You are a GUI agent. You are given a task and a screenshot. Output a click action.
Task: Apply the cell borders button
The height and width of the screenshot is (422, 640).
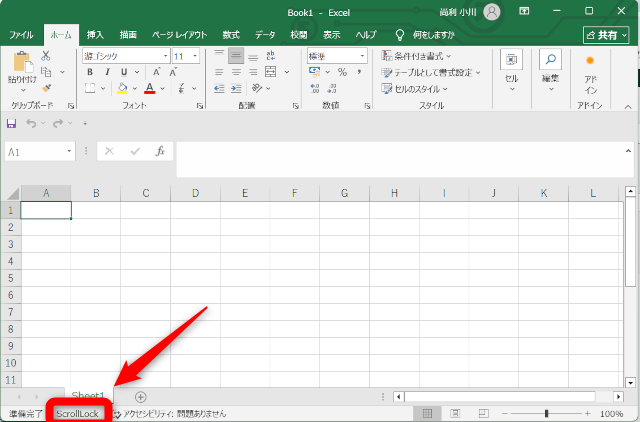(90, 88)
